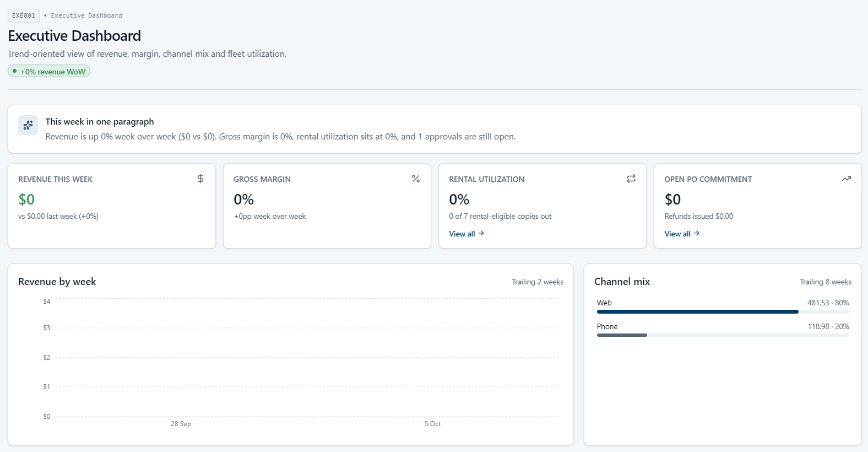Click the percent icon on Gross Margin card

click(x=416, y=179)
